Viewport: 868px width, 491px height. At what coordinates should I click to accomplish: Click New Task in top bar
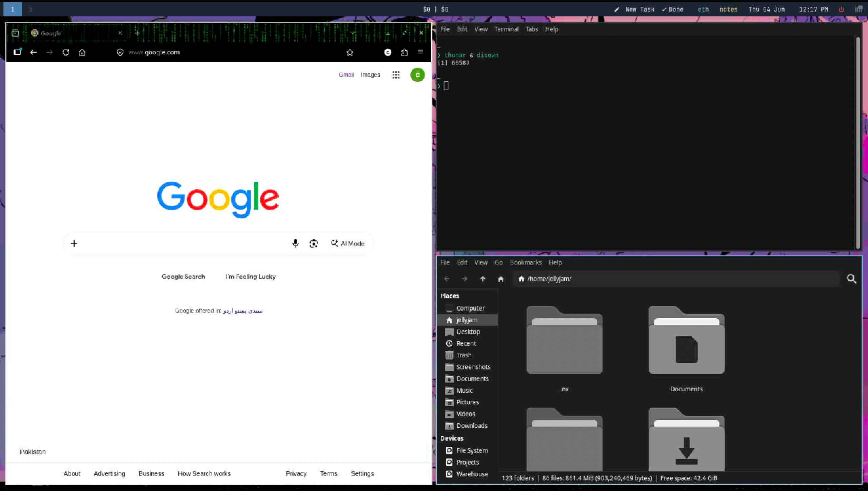click(x=634, y=9)
